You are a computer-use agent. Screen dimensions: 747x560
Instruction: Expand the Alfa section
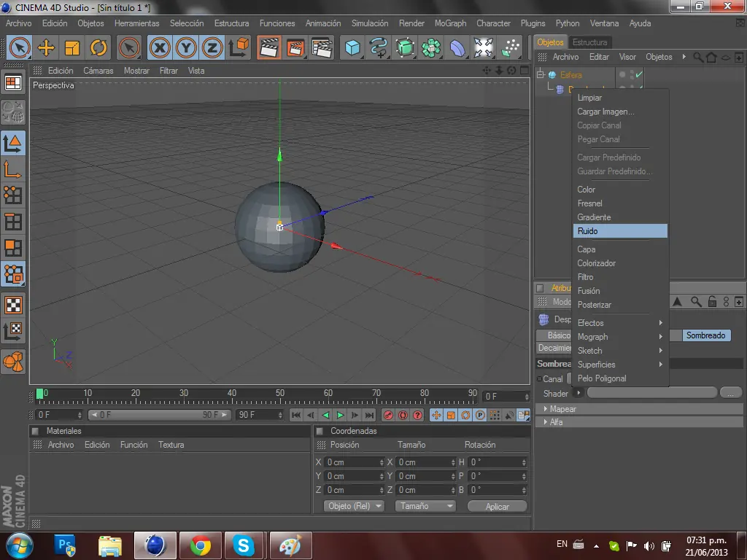pos(638,422)
